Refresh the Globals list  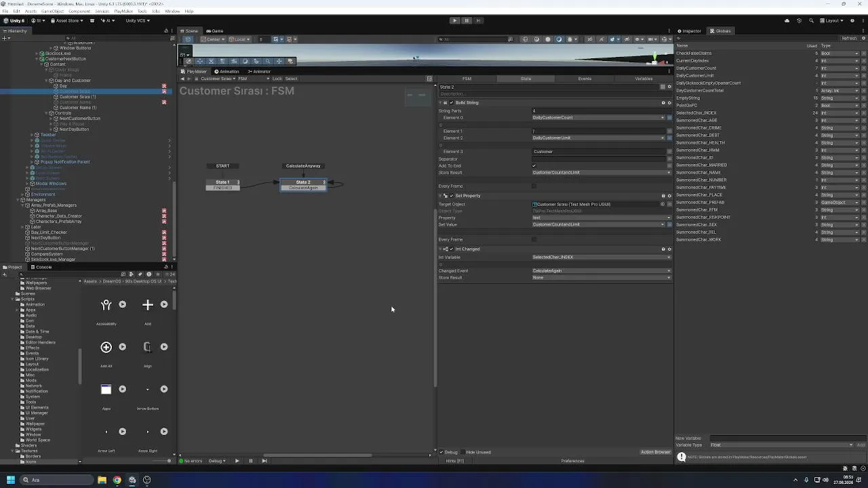pyautogui.click(x=849, y=39)
